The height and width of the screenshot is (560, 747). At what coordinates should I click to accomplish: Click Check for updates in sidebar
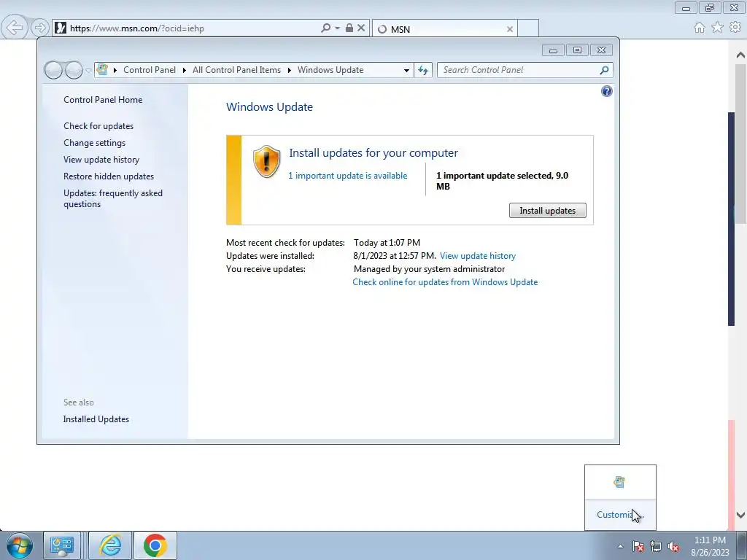(98, 126)
